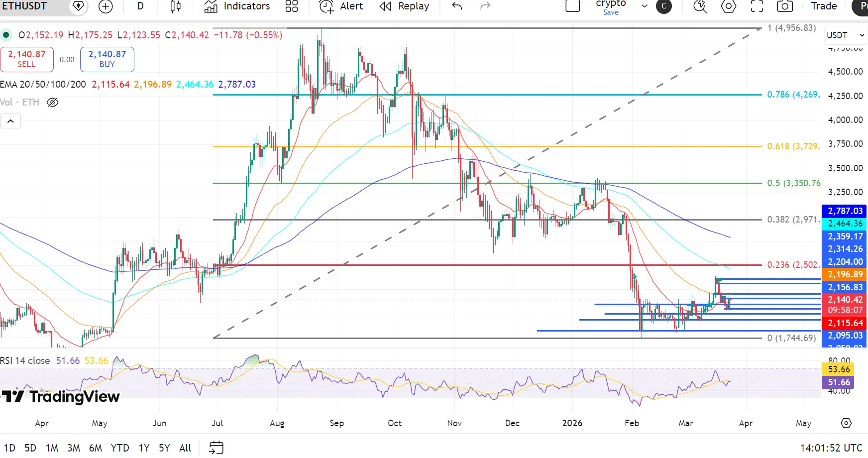Screen dimensions: 868x458
Task: Click the red 2,140.42 last price label
Action: click(845, 300)
